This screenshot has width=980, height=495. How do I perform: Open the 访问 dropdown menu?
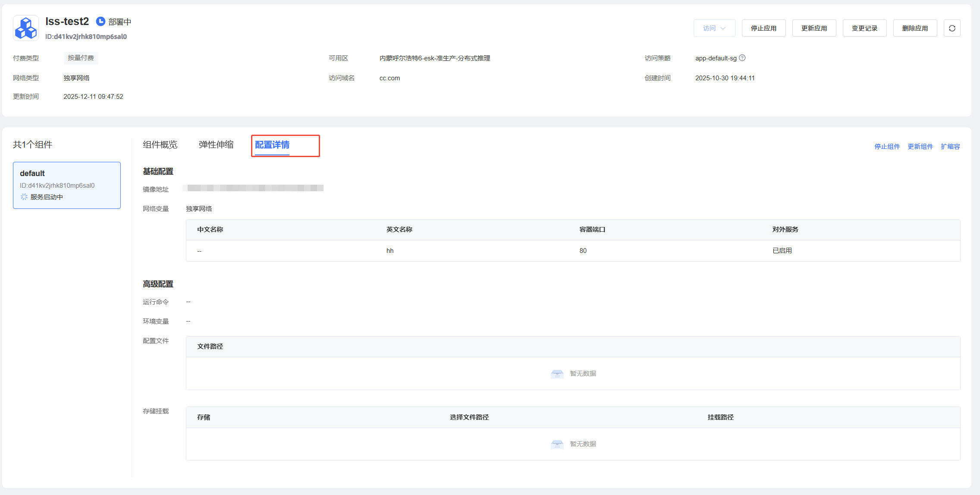[714, 28]
